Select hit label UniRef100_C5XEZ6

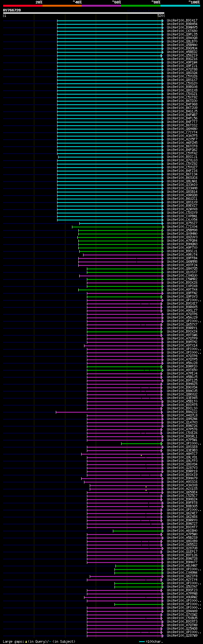point(182,433)
